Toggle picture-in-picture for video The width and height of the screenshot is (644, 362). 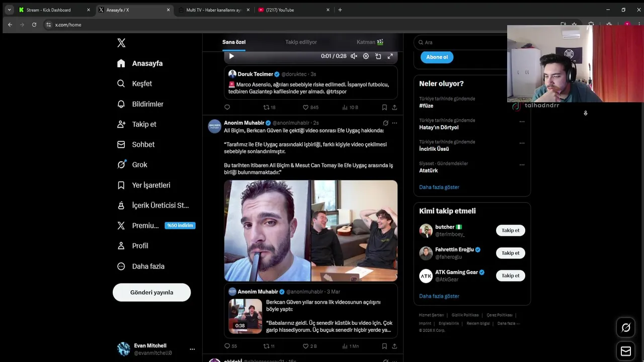(x=378, y=56)
